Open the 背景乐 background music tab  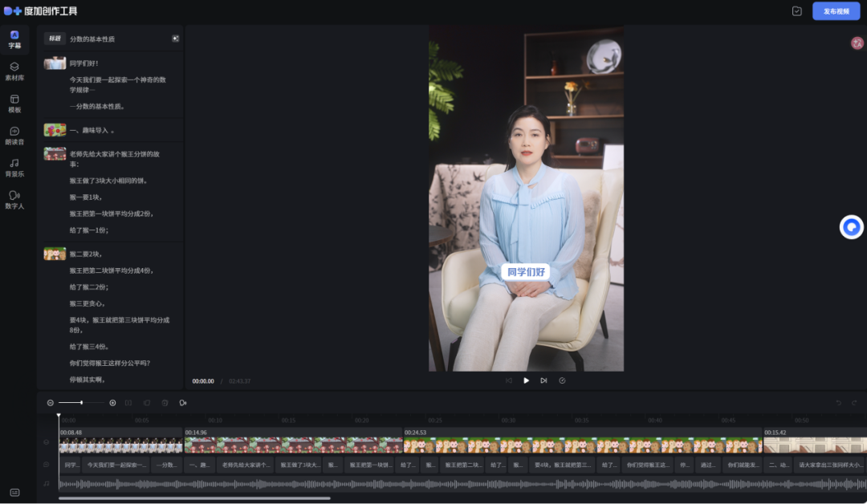(x=14, y=168)
